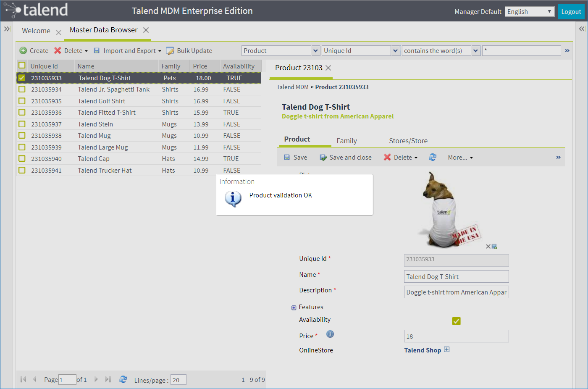Image resolution: width=588 pixels, height=389 pixels.
Task: Click the Save disk icon
Action: (287, 158)
